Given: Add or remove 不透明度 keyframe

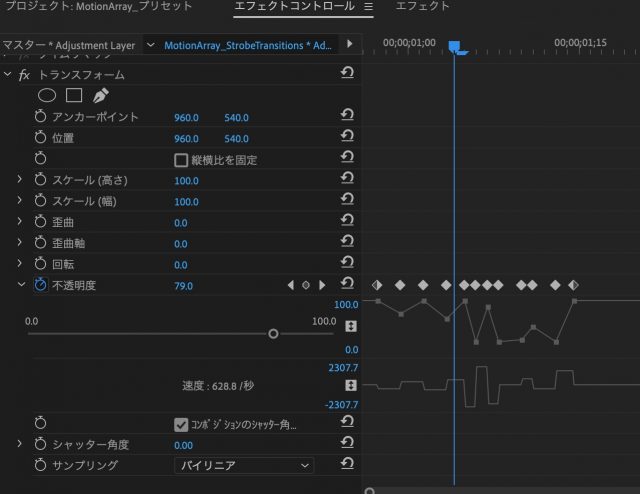Looking at the screenshot, I should (306, 285).
